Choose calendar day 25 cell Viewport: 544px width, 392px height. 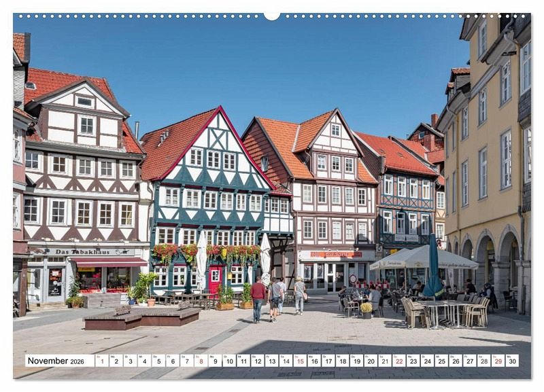(442, 361)
